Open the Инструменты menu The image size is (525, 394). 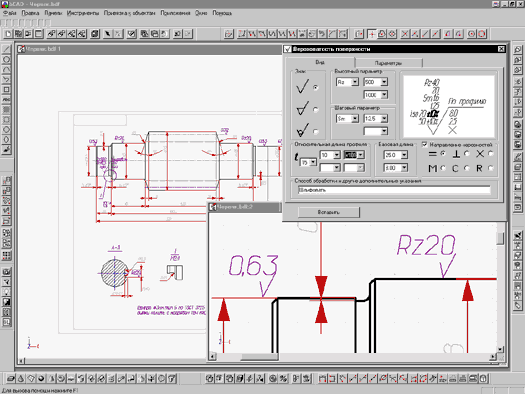(83, 13)
